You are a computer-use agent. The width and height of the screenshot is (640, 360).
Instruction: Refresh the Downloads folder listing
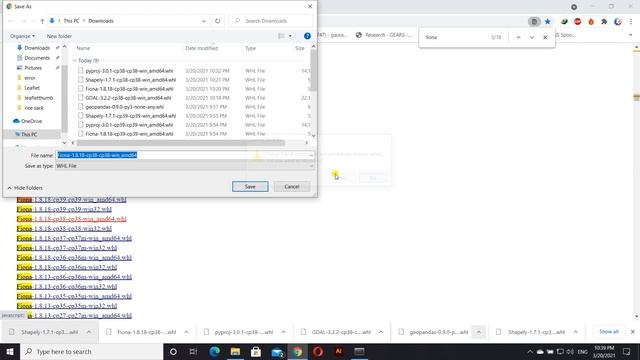click(x=218, y=21)
